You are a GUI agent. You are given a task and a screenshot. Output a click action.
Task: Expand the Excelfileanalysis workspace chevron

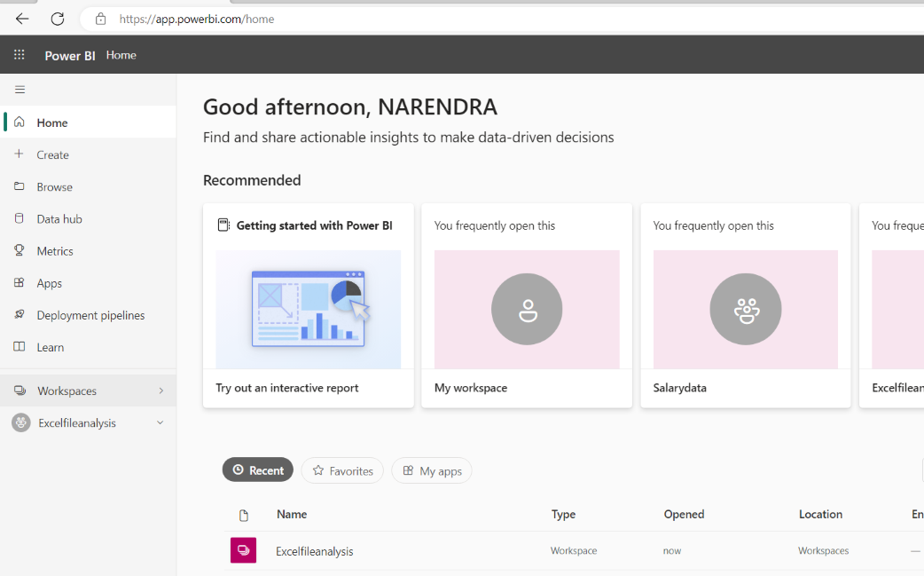(x=160, y=422)
